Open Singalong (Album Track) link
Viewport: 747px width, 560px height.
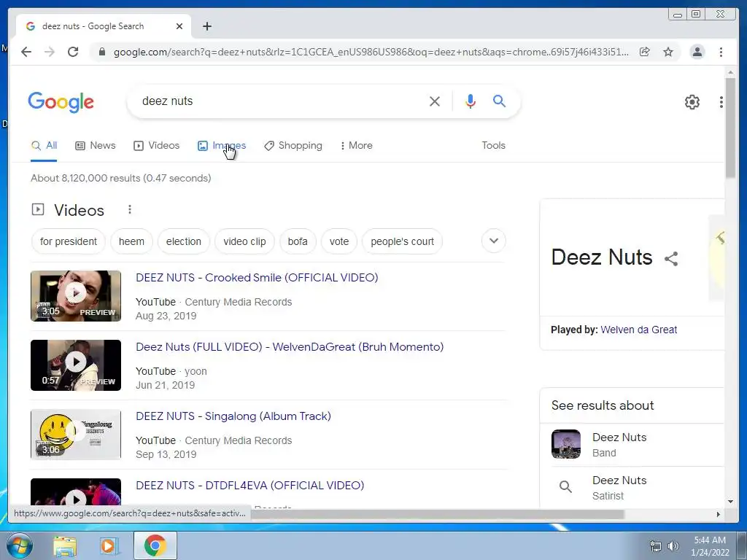[233, 416]
